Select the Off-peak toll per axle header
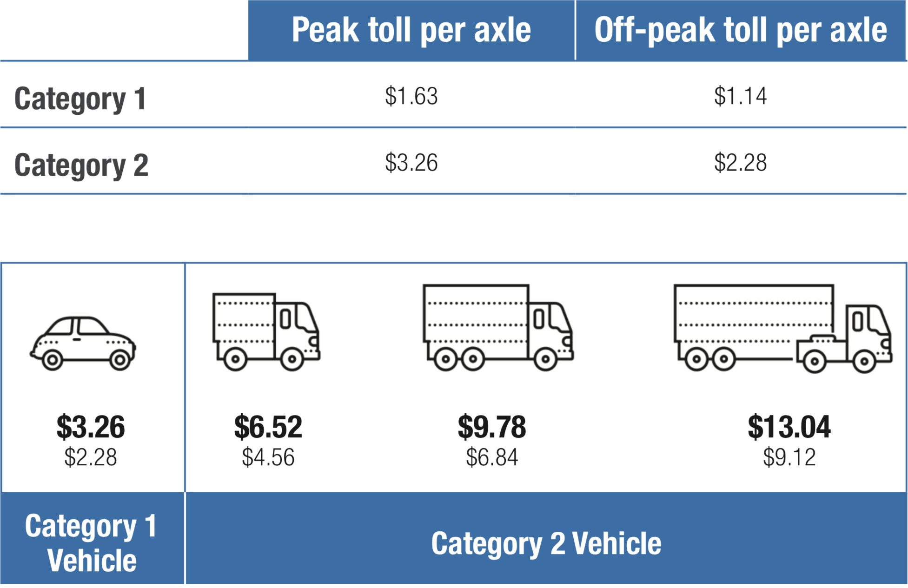The height and width of the screenshot is (588, 908). 741,30
